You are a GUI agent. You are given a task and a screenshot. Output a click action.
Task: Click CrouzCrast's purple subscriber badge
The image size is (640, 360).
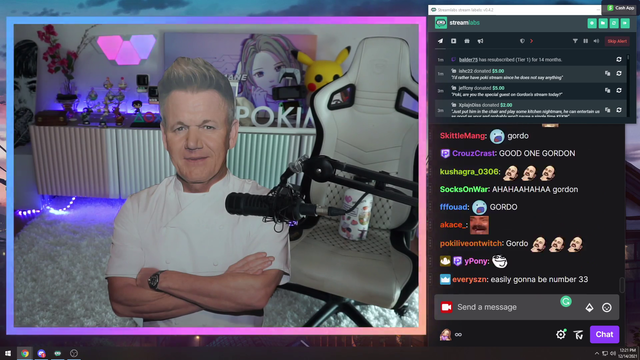click(445, 153)
